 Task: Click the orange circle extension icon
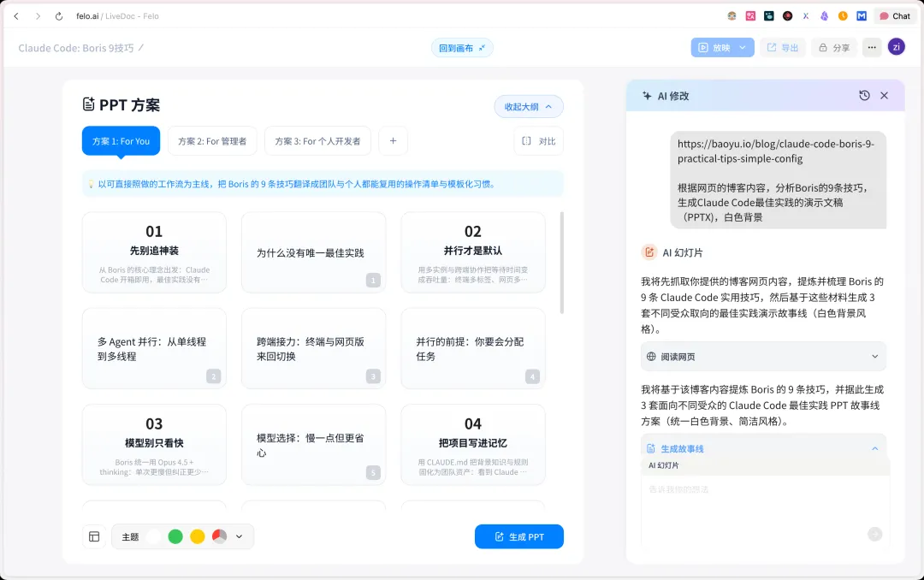(843, 16)
